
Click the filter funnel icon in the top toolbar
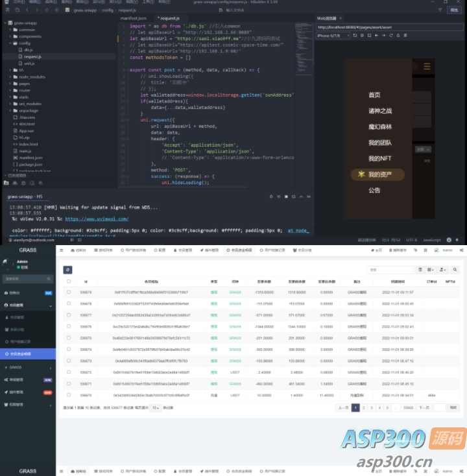pos(440,10)
